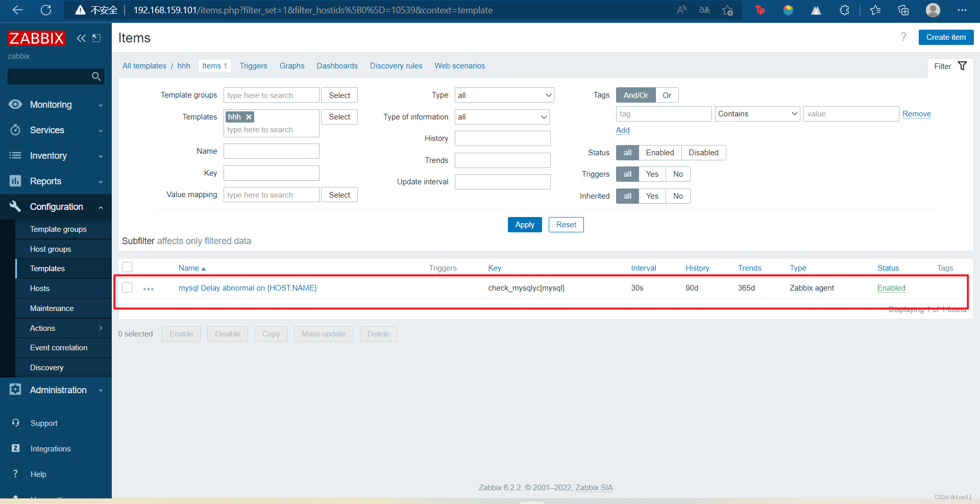This screenshot has height=504, width=980.
Task: Click the Create item button
Action: point(946,37)
